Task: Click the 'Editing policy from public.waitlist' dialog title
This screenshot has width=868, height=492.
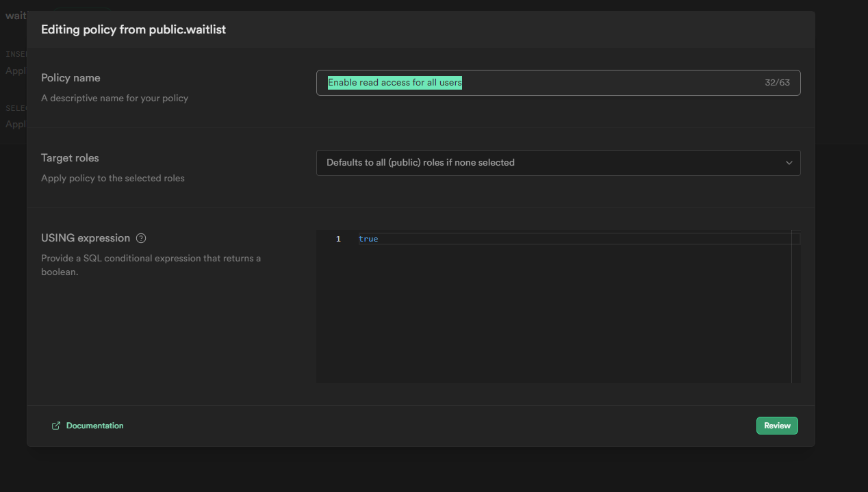Action: (x=133, y=29)
